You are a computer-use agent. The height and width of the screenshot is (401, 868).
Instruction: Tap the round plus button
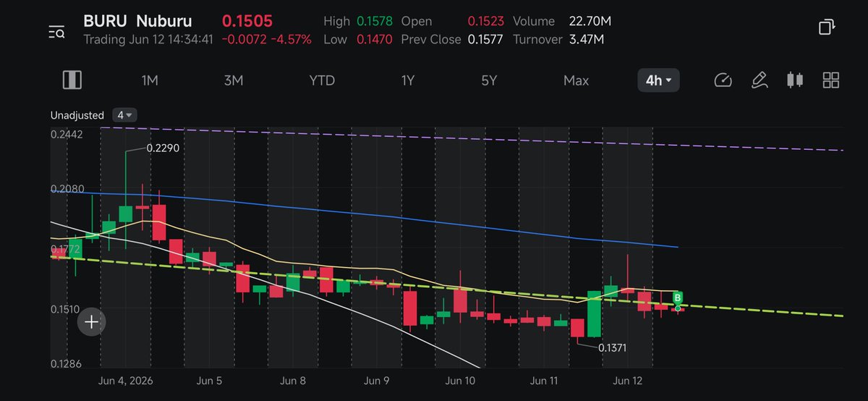pyautogui.click(x=92, y=322)
